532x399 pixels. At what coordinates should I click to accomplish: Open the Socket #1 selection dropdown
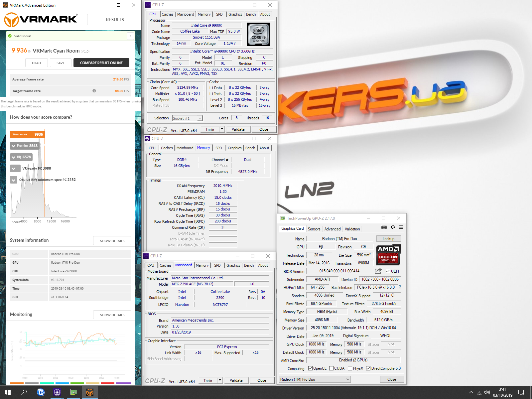pos(188,118)
